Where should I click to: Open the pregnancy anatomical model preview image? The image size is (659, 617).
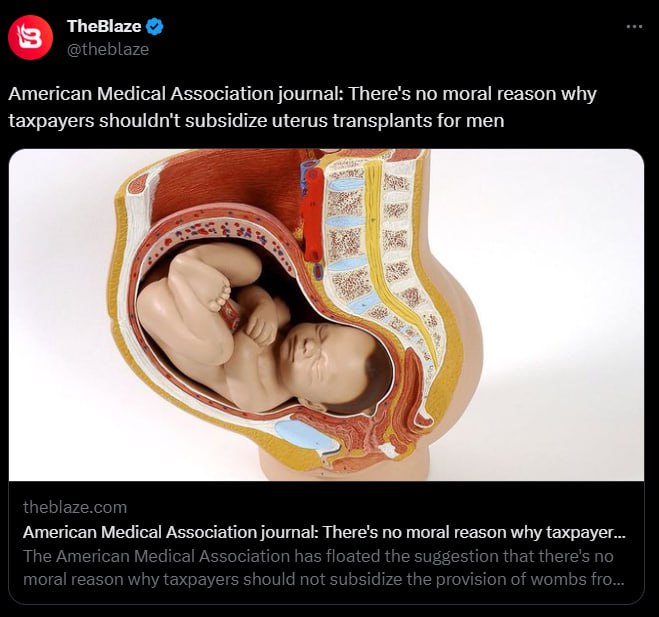click(x=326, y=315)
